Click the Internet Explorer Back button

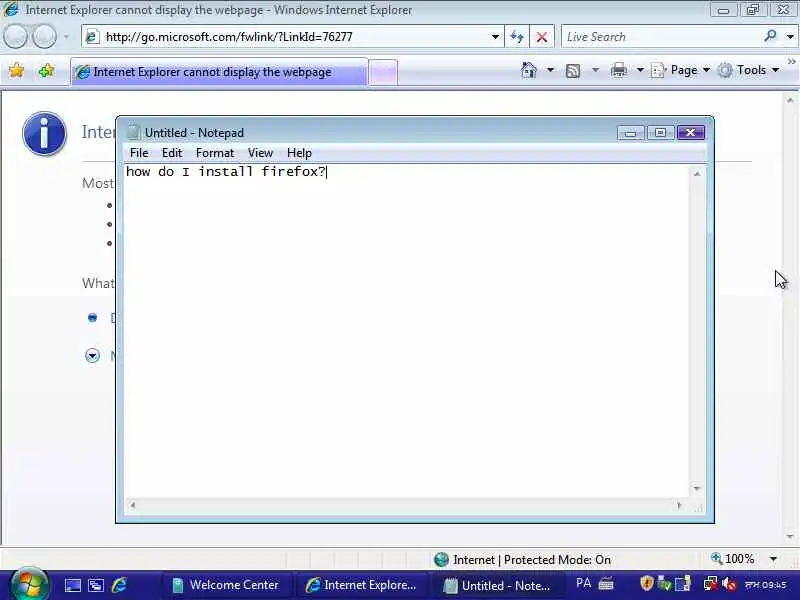point(15,37)
